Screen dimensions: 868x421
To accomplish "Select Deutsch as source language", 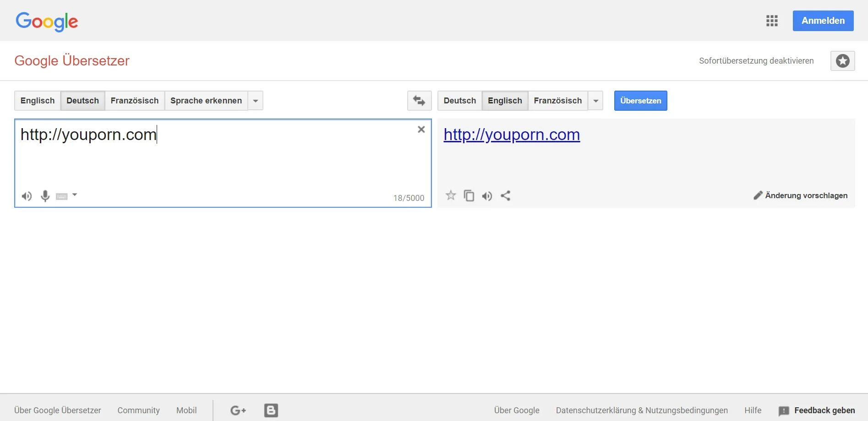I will tap(82, 101).
